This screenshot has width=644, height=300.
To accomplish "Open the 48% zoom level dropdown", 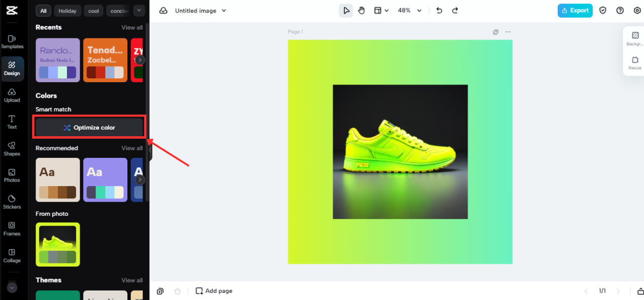I will click(410, 11).
